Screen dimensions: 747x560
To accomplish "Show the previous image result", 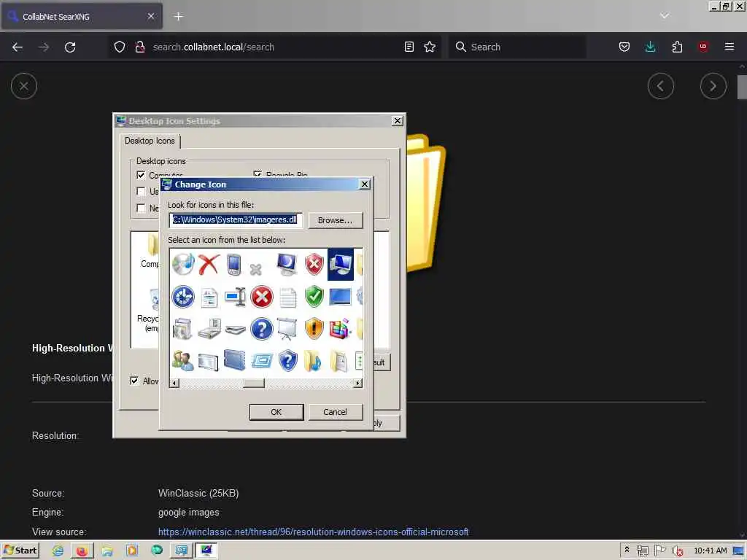I will coord(660,86).
